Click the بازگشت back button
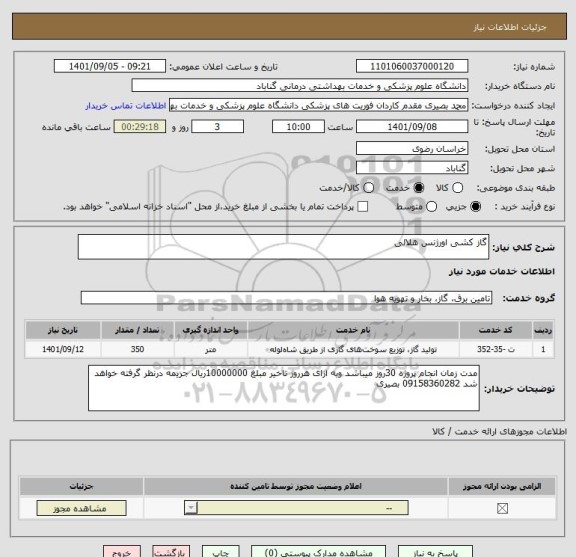The width and height of the screenshot is (576, 557). pyautogui.click(x=171, y=552)
